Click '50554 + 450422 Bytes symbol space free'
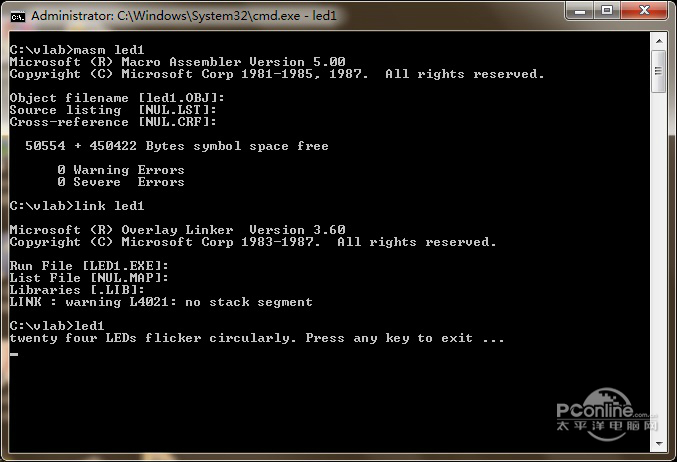Screen dimensions: 677x462 (x=177, y=146)
